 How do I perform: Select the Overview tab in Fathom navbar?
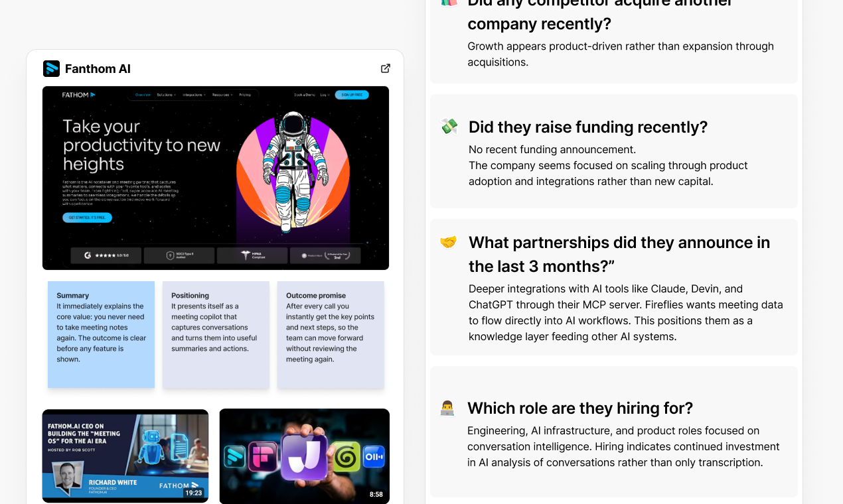[143, 95]
